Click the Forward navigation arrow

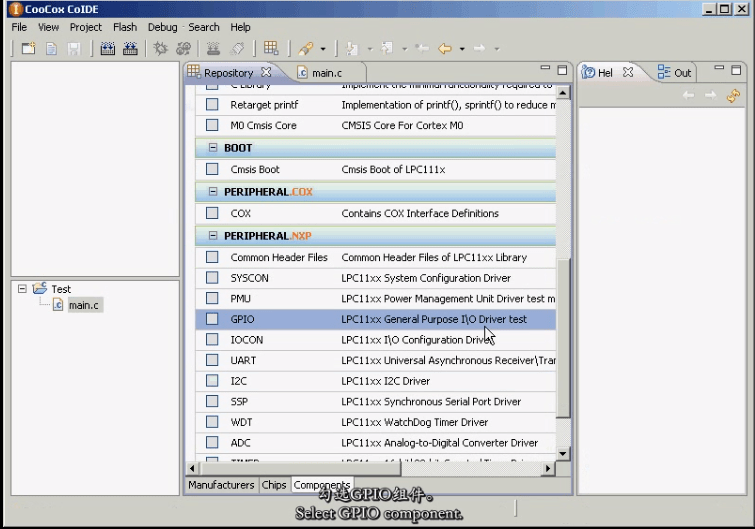pyautogui.click(x=479, y=48)
